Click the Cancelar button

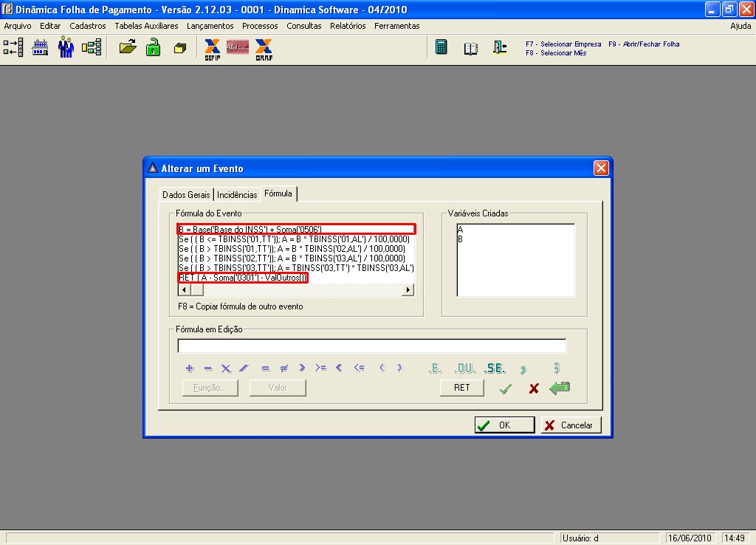tap(571, 425)
